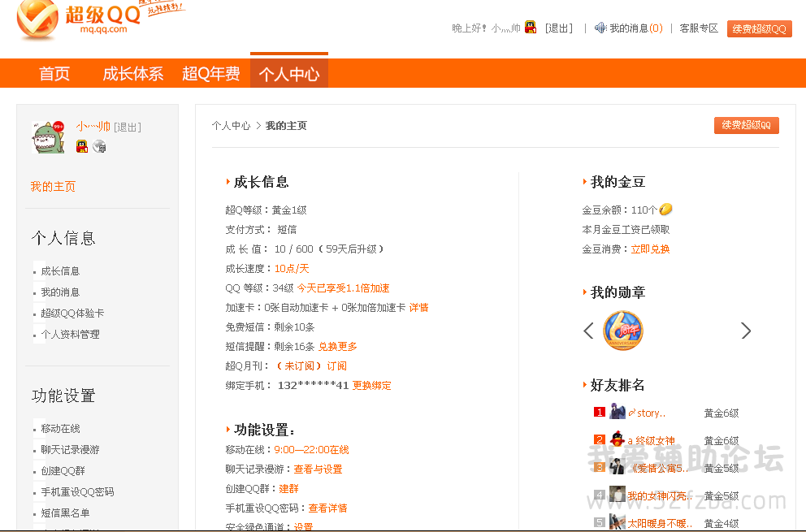Click 订阅 for 超Q月刊

tap(336, 366)
